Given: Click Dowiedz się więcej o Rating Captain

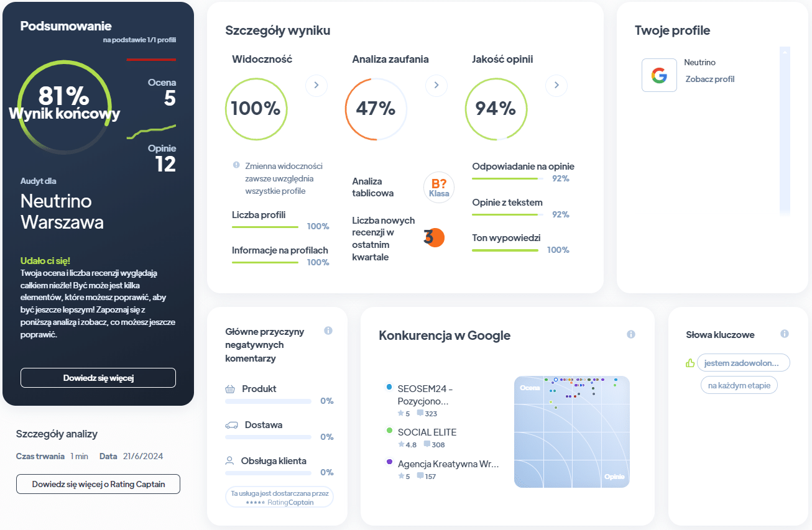Looking at the screenshot, I should [x=98, y=484].
